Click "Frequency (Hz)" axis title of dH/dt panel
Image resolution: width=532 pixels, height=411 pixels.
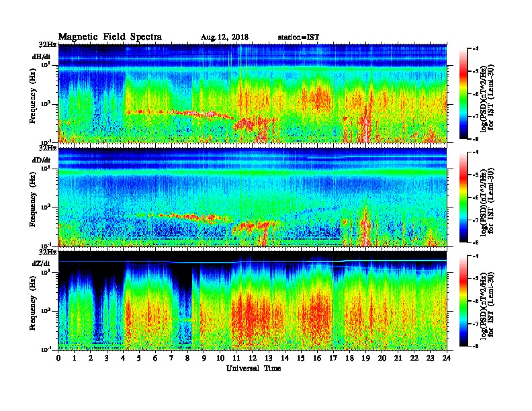(32, 97)
